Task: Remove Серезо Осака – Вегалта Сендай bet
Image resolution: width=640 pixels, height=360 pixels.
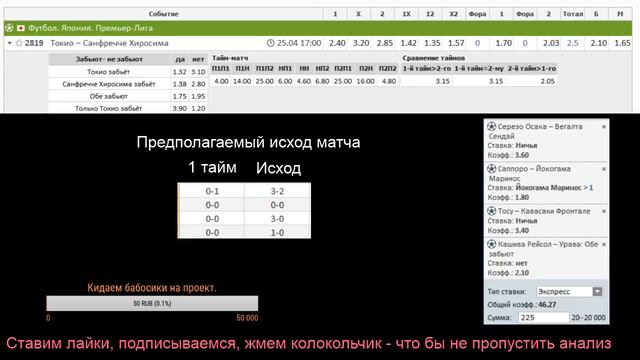Action: click(x=604, y=127)
